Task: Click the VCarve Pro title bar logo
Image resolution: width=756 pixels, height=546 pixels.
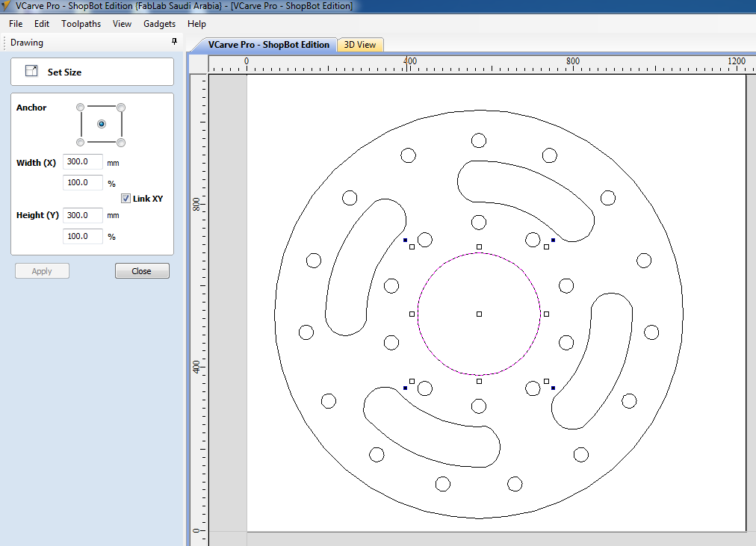Action: pos(6,6)
